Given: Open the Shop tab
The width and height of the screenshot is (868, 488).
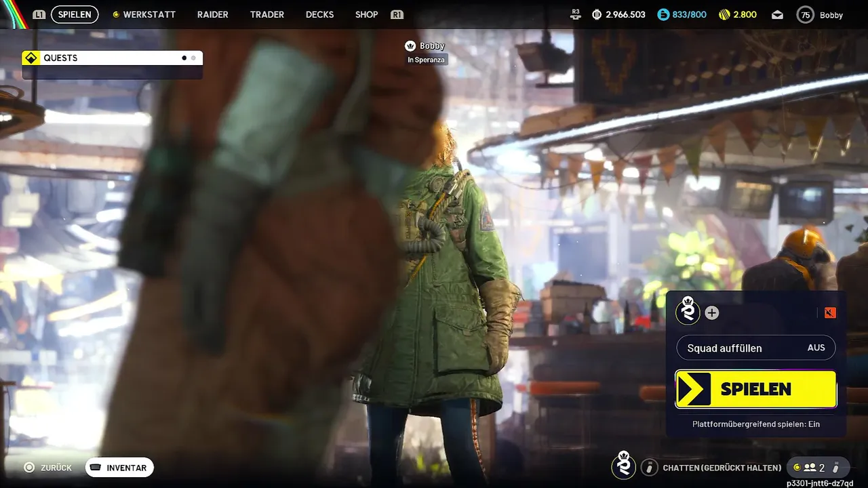Looking at the screenshot, I should tap(366, 14).
